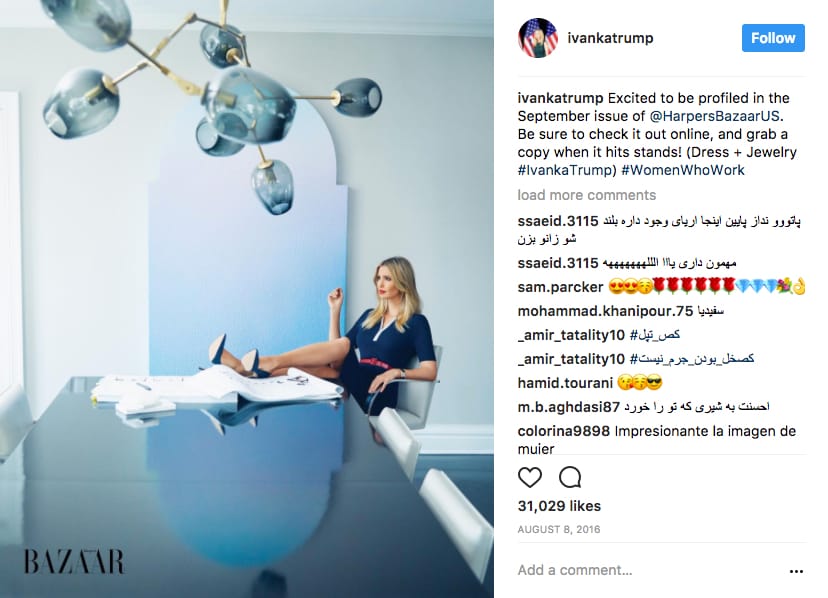Click the Bazaar magazine photo
The height and width of the screenshot is (598, 828).
247,299
